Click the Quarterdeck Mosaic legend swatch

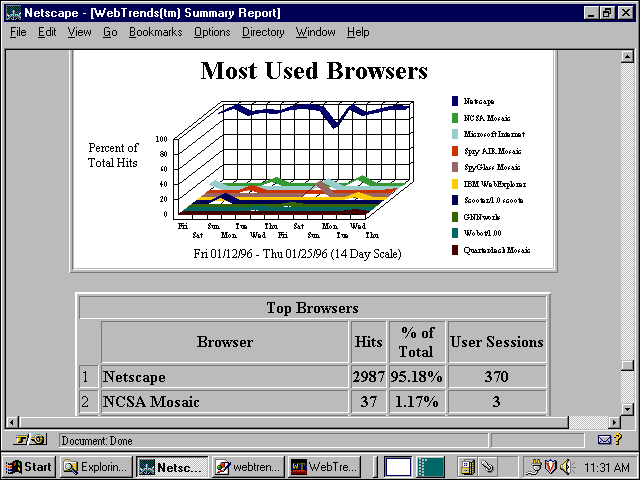pyautogui.click(x=455, y=250)
